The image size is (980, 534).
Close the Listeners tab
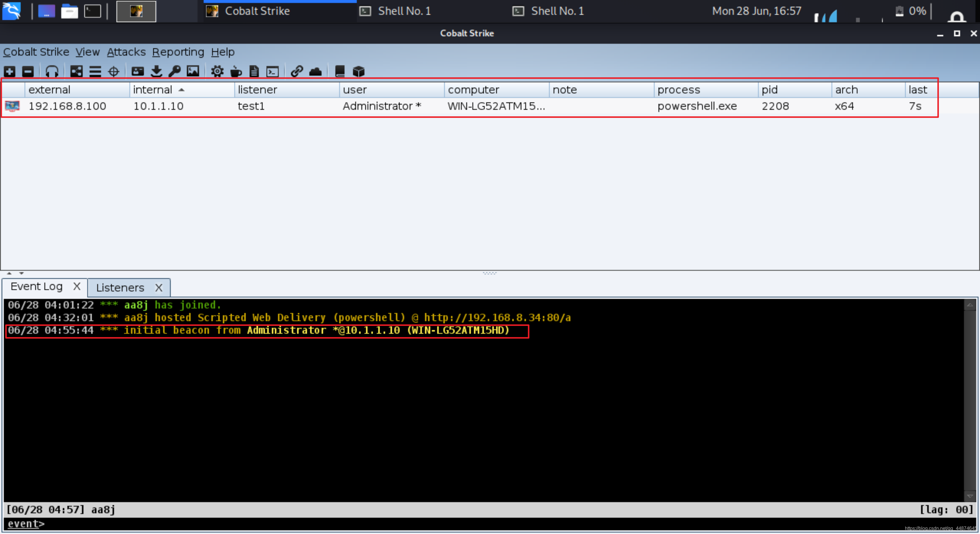159,288
